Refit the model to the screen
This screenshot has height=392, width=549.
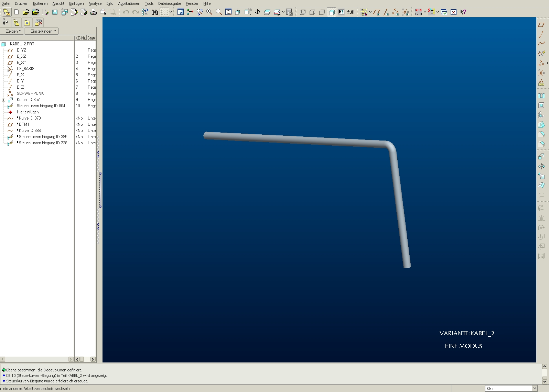228,12
